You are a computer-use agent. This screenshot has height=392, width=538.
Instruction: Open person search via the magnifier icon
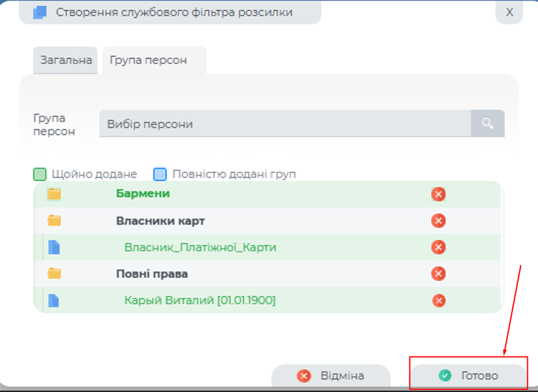487,123
